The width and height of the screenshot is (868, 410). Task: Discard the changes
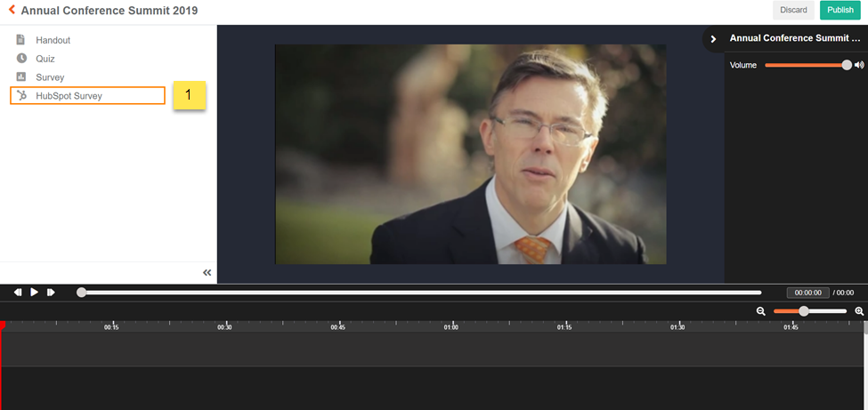coord(793,10)
